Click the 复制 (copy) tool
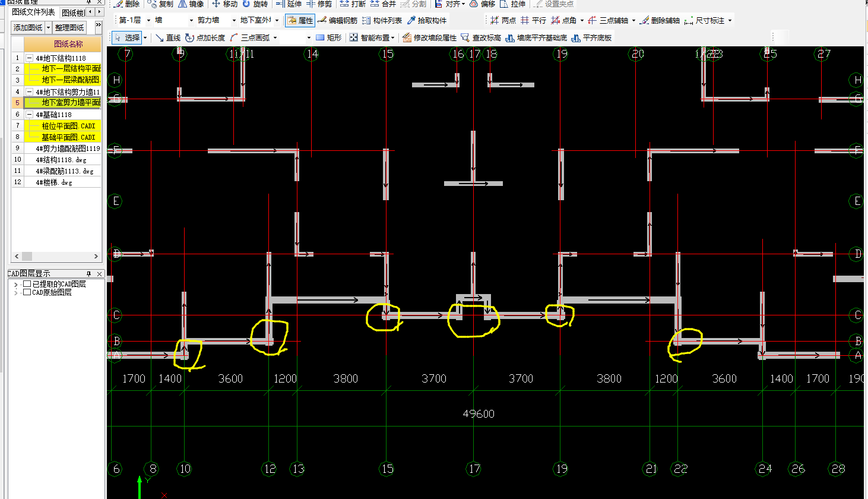This screenshot has width=868, height=499. [161, 4]
